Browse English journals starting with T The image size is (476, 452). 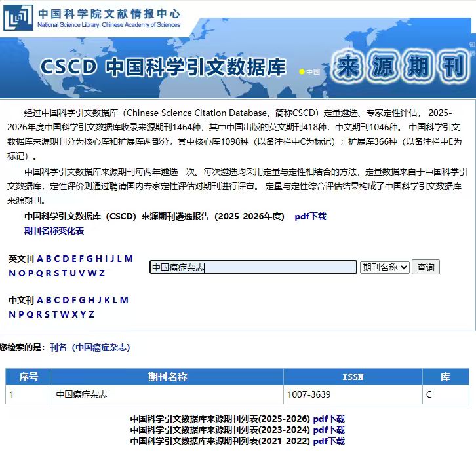coord(64,273)
